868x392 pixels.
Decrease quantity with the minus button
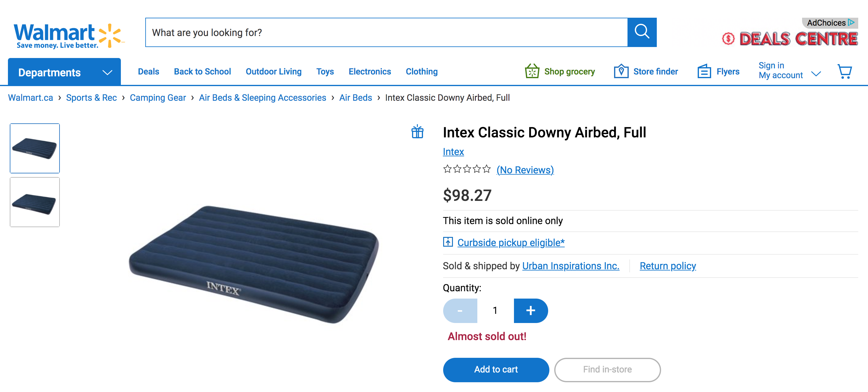[460, 310]
